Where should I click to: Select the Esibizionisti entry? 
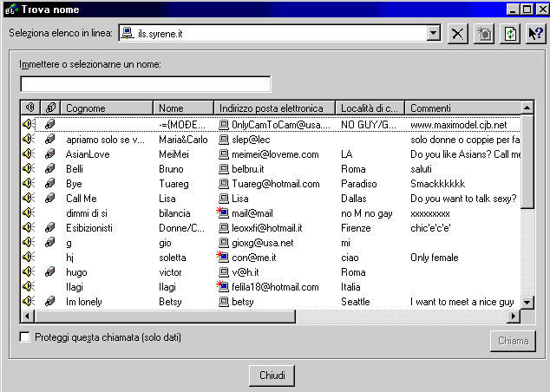(89, 228)
